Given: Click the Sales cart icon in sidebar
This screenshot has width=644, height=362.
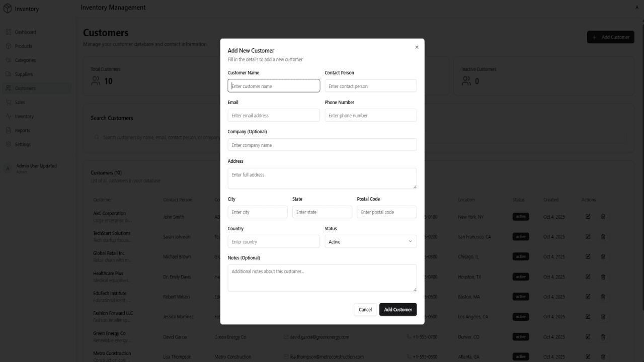Looking at the screenshot, I should coord(9,103).
